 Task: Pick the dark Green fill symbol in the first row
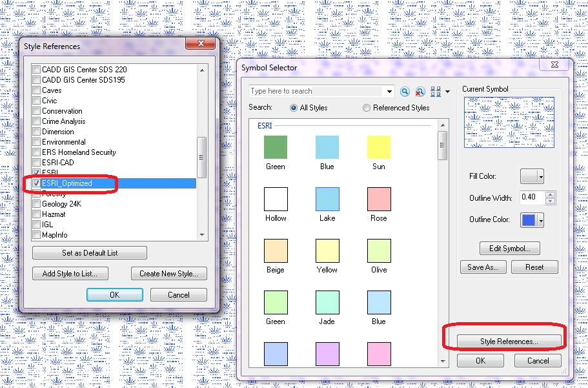[276, 147]
